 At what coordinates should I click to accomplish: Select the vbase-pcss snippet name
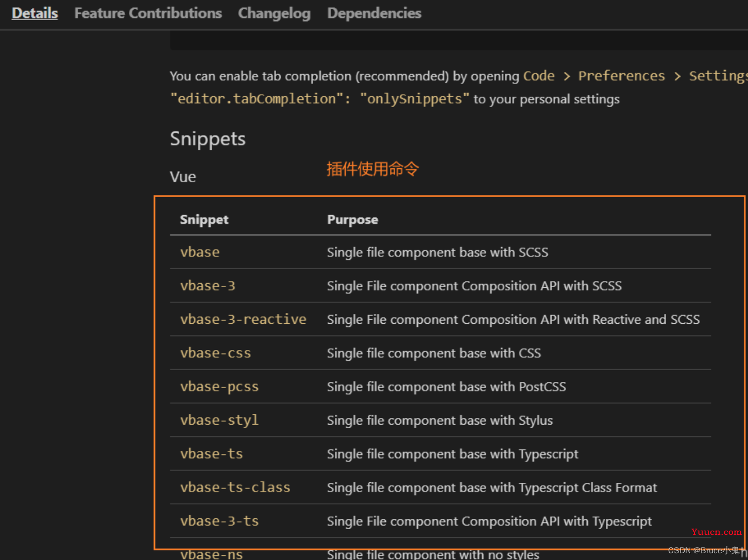click(x=219, y=387)
